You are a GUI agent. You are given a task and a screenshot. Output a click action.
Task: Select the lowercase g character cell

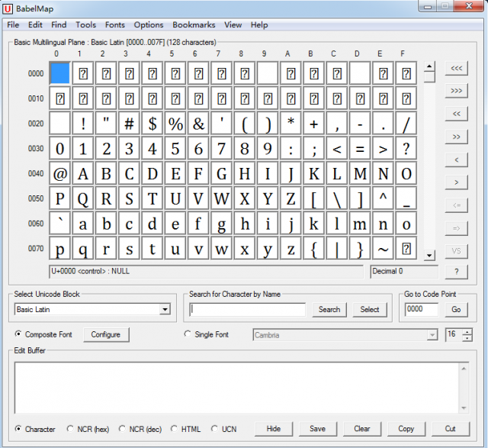[221, 224]
